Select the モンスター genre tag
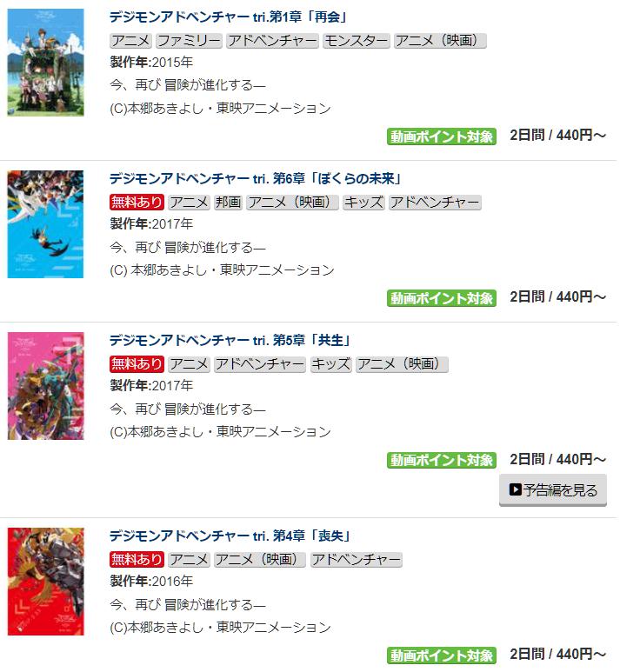Image resolution: width=620 pixels, height=672 pixels. [x=356, y=41]
